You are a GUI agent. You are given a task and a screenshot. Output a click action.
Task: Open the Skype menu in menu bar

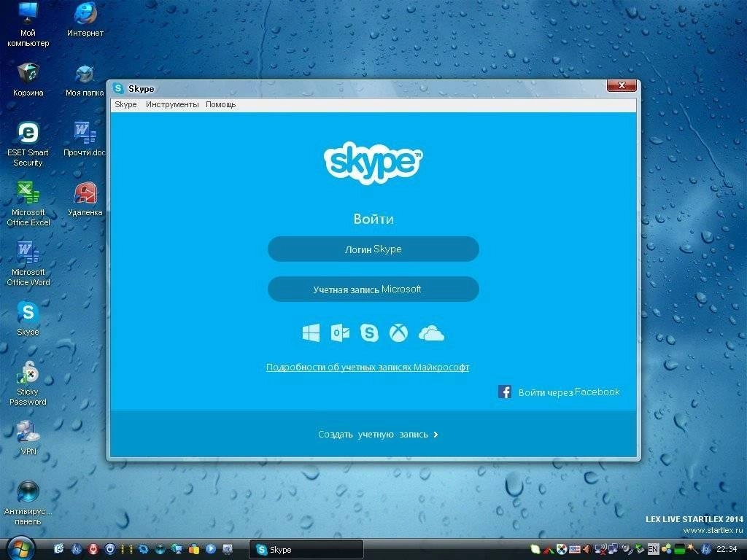125,104
